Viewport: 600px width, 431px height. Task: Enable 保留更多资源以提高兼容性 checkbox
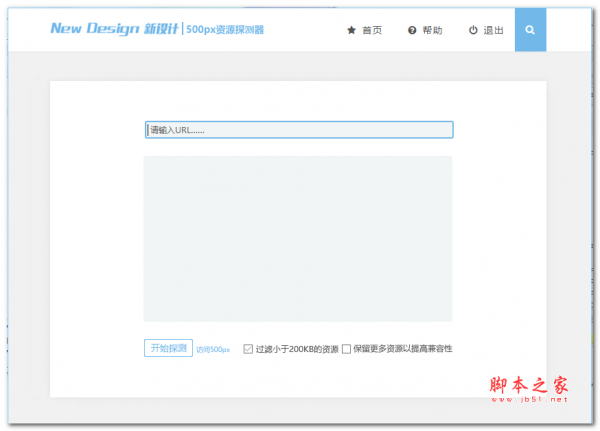(346, 349)
